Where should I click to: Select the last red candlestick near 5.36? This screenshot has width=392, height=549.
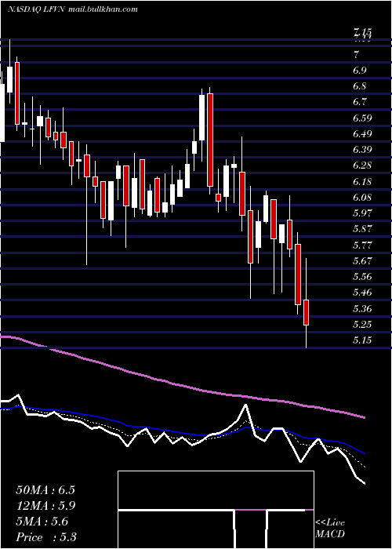(x=306, y=312)
